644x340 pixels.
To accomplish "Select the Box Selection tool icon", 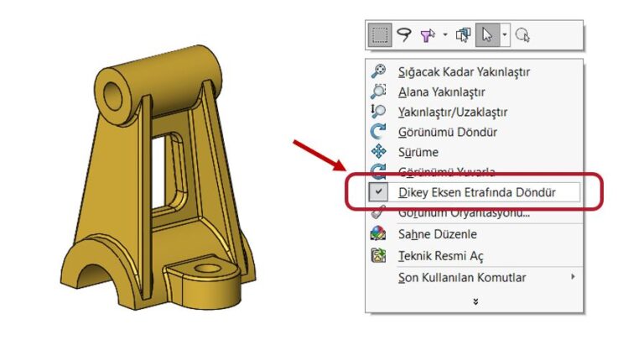I will coord(380,35).
